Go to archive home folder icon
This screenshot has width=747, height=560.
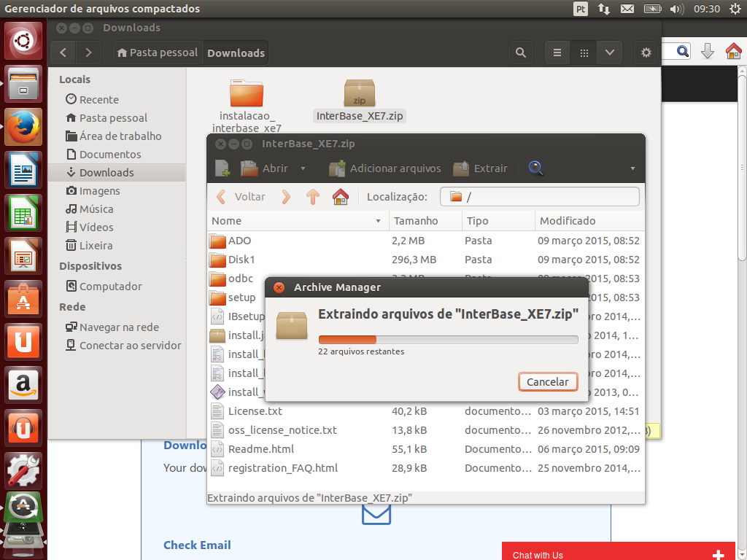pyautogui.click(x=340, y=197)
